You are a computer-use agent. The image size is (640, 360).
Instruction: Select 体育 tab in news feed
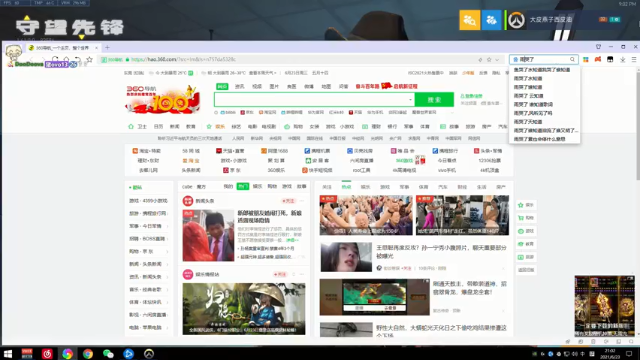click(x=423, y=187)
